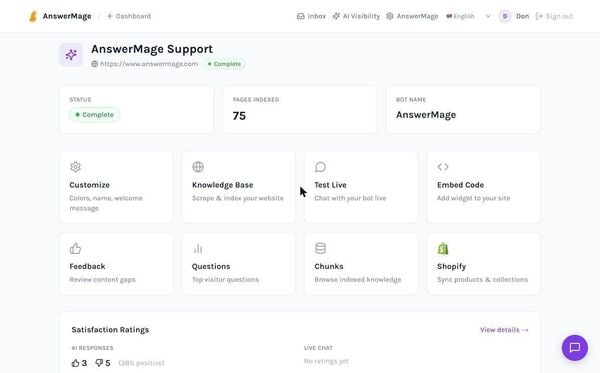Expand the language dropdown chevron

(x=488, y=16)
